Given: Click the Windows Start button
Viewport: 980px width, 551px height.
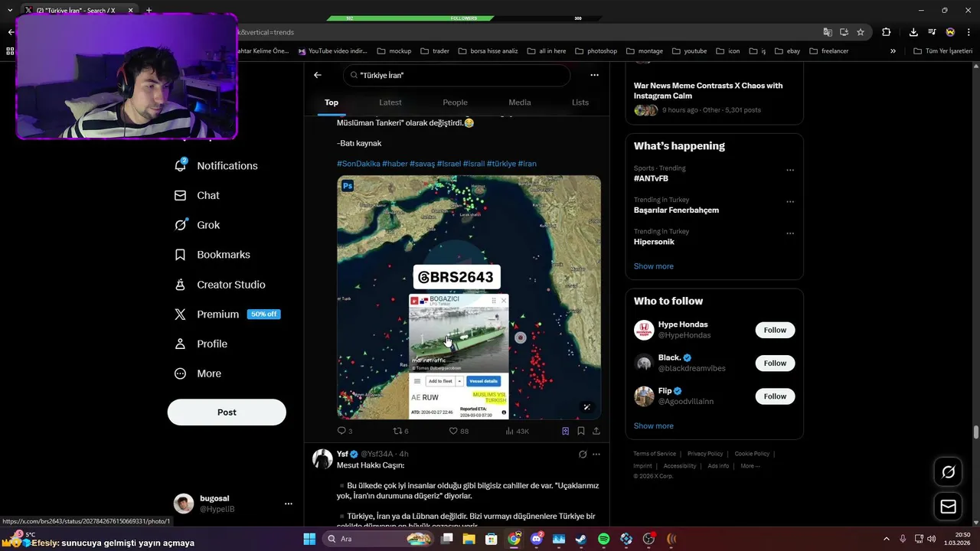Looking at the screenshot, I should point(309,539).
